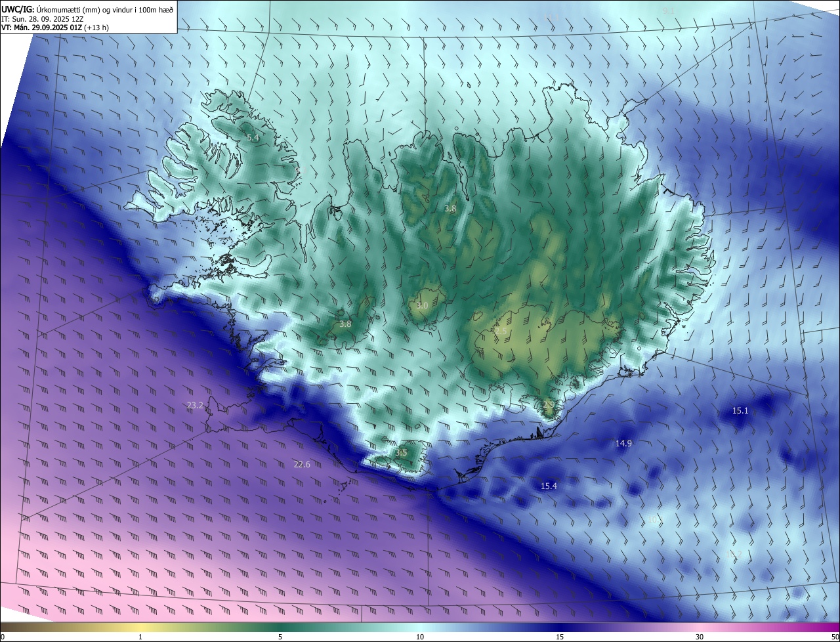Click the 2.5 value label
840x642 pixels.
[x=500, y=332]
